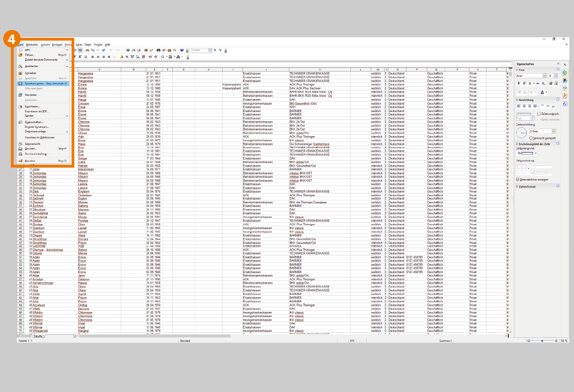
Task: Click the Find & Replace binoculars icon
Action: (158, 50)
